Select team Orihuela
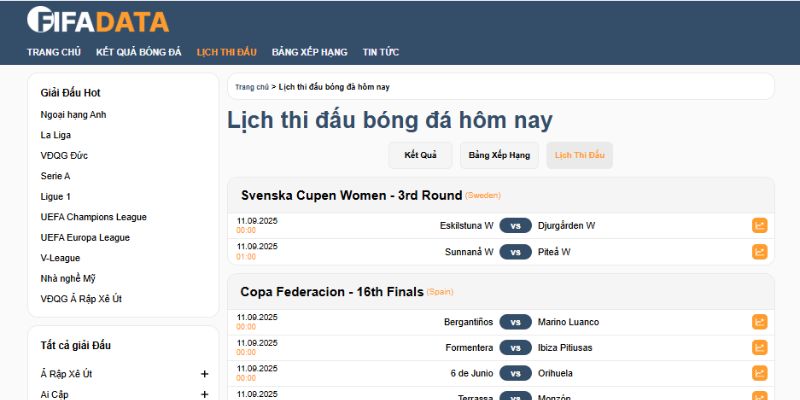 tap(555, 373)
